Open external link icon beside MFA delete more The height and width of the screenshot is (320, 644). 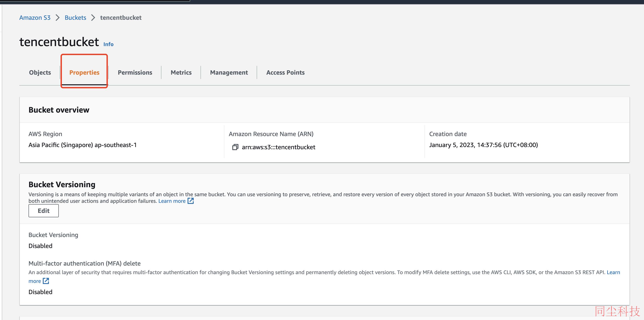point(46,281)
